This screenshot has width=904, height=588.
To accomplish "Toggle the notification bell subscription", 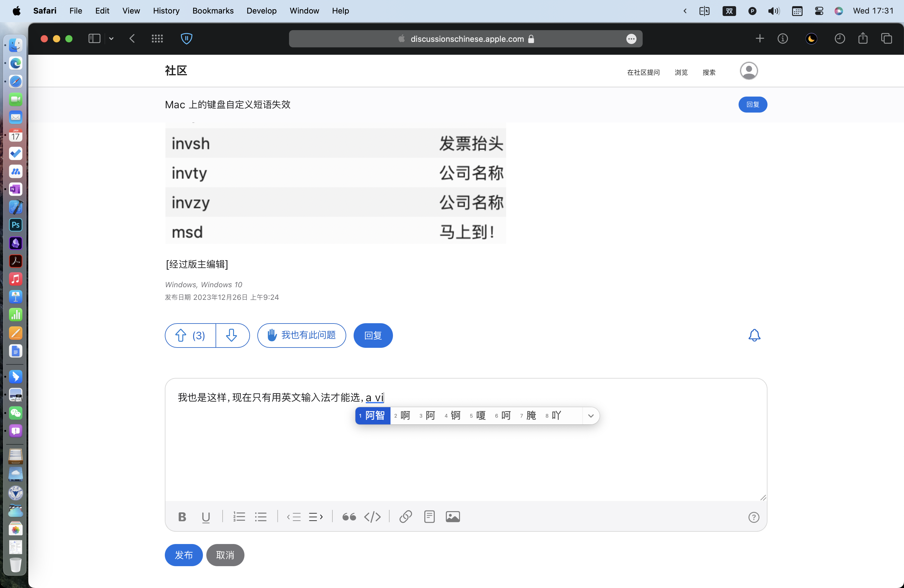I will 754,336.
